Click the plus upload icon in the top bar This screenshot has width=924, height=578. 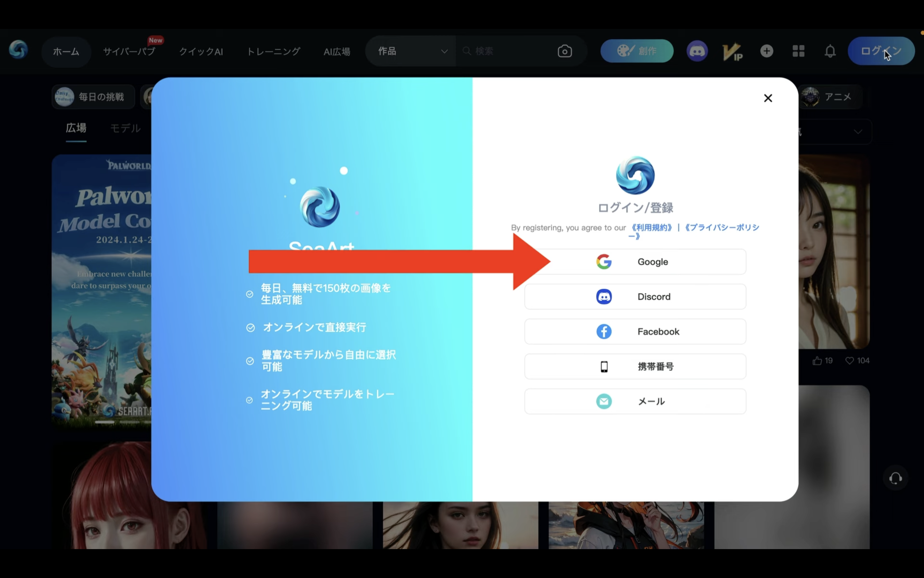(767, 51)
